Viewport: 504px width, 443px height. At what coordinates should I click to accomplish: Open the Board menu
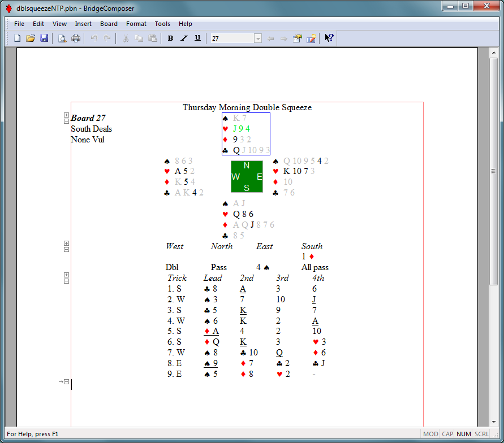[x=109, y=24]
